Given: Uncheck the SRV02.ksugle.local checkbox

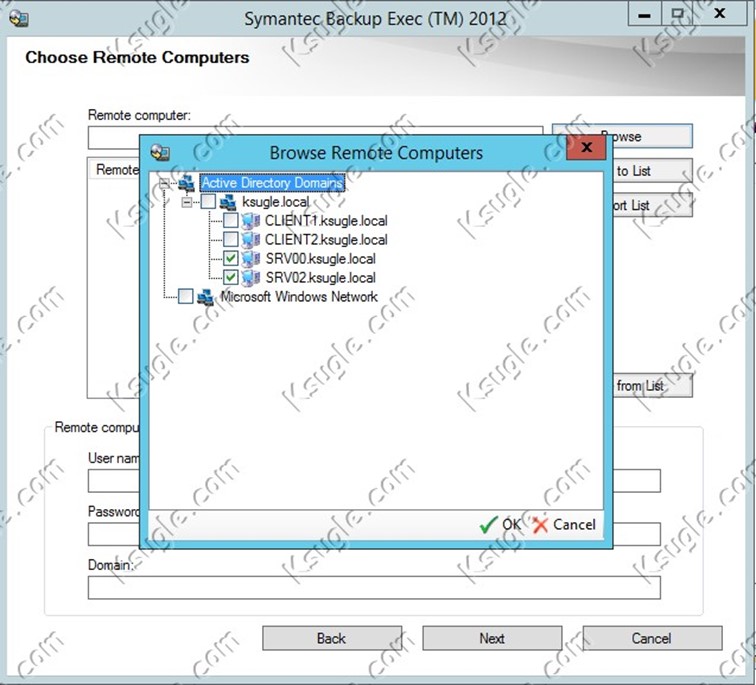Looking at the screenshot, I should point(230,277).
